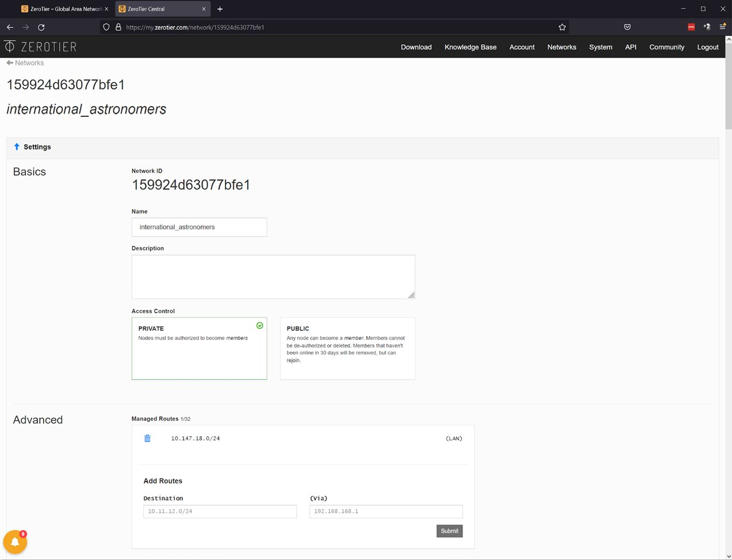732x560 pixels.
Task: Click into the Description text area
Action: pyautogui.click(x=273, y=277)
